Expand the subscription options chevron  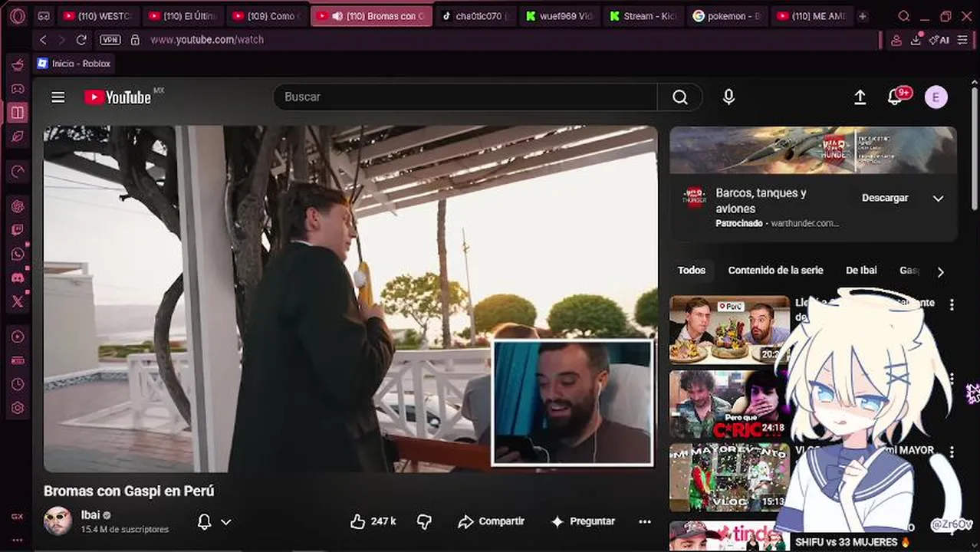[x=226, y=522]
